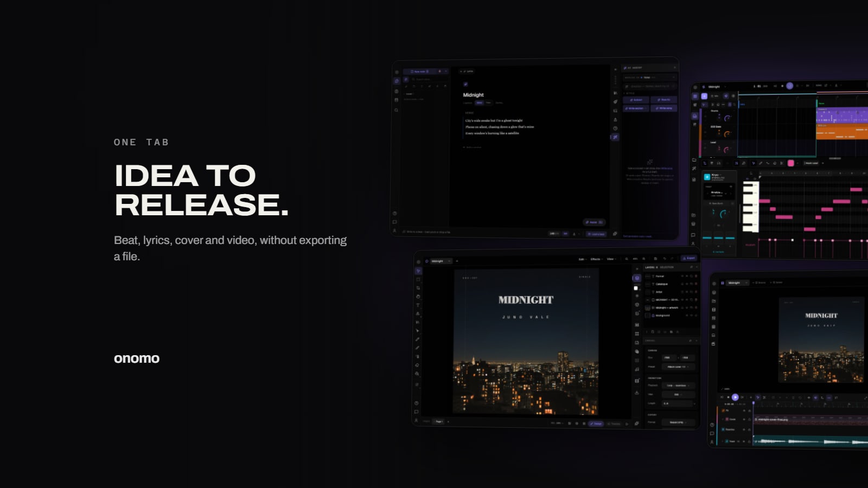Open the history clock icon in lyrics rail

click(x=615, y=129)
